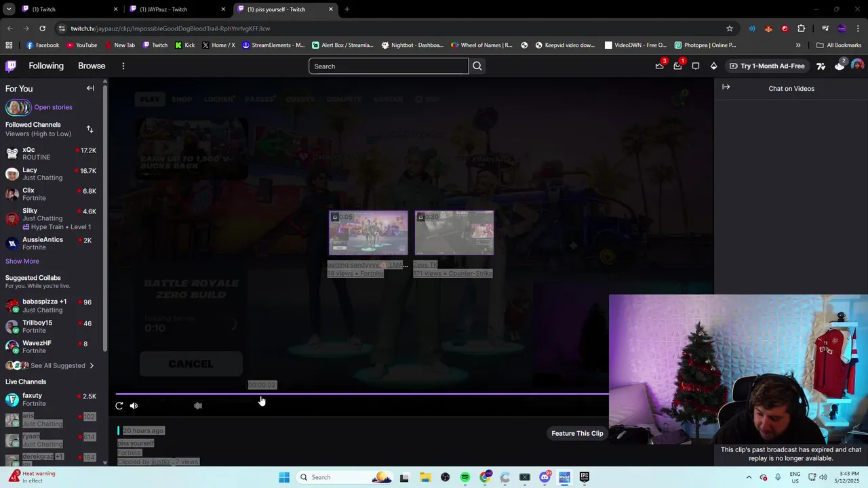868x488 pixels.
Task: Click Try 1-Month Ad-Free button
Action: pos(767,66)
